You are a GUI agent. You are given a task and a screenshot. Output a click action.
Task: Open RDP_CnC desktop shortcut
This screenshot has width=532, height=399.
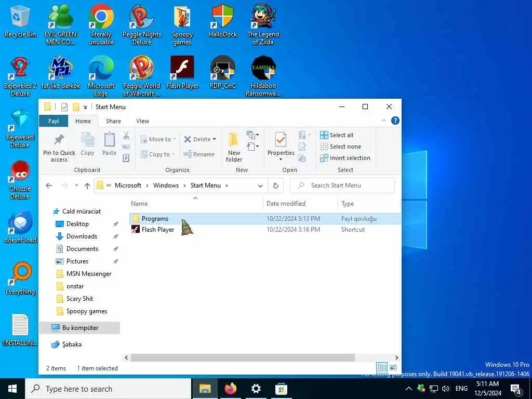(x=222, y=73)
